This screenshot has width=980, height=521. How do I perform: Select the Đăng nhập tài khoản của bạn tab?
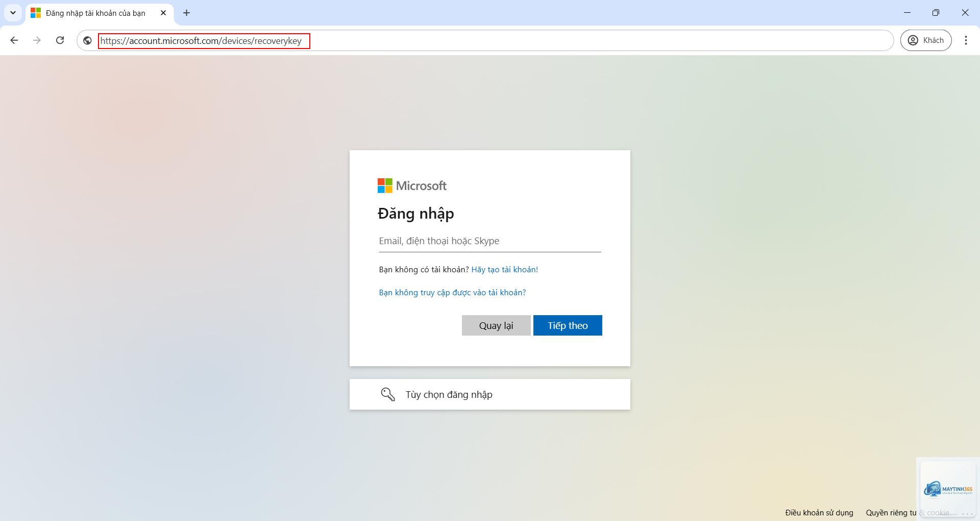pos(100,13)
